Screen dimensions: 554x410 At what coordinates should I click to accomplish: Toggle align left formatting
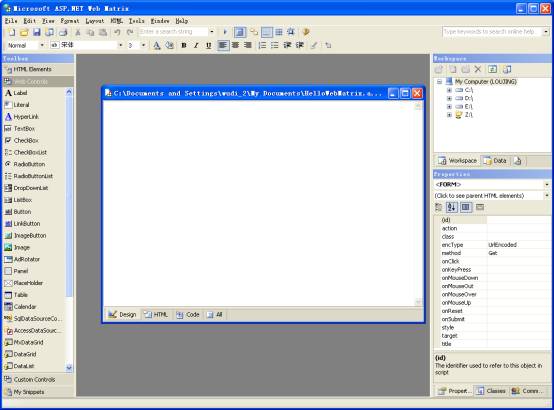coord(223,45)
